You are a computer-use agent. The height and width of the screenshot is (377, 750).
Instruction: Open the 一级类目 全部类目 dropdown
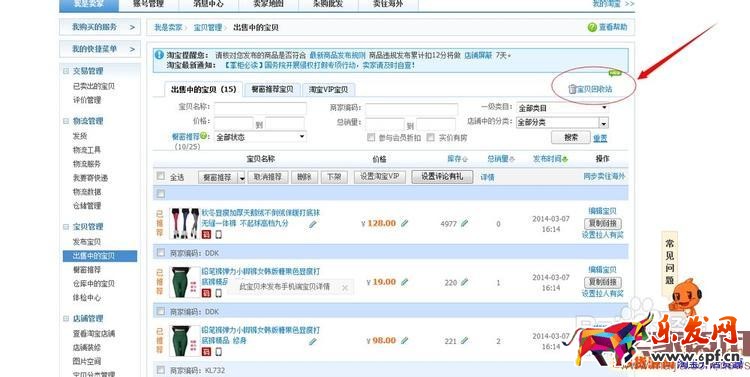pos(562,108)
